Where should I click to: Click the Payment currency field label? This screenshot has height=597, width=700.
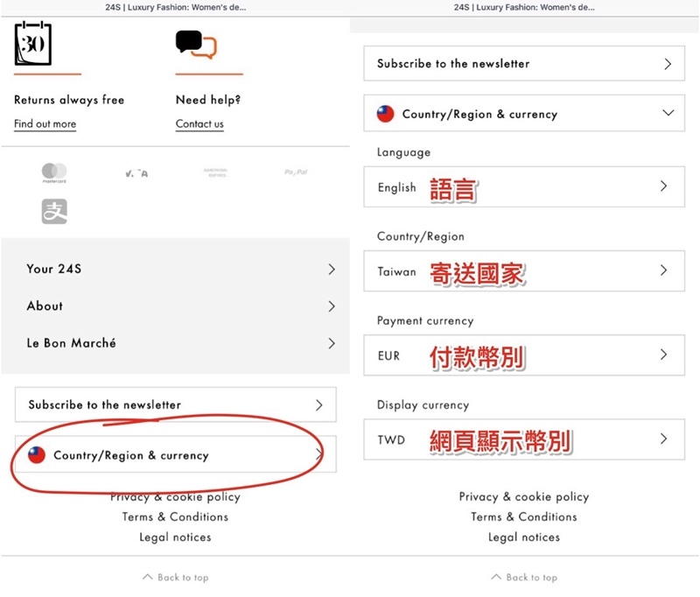425,320
